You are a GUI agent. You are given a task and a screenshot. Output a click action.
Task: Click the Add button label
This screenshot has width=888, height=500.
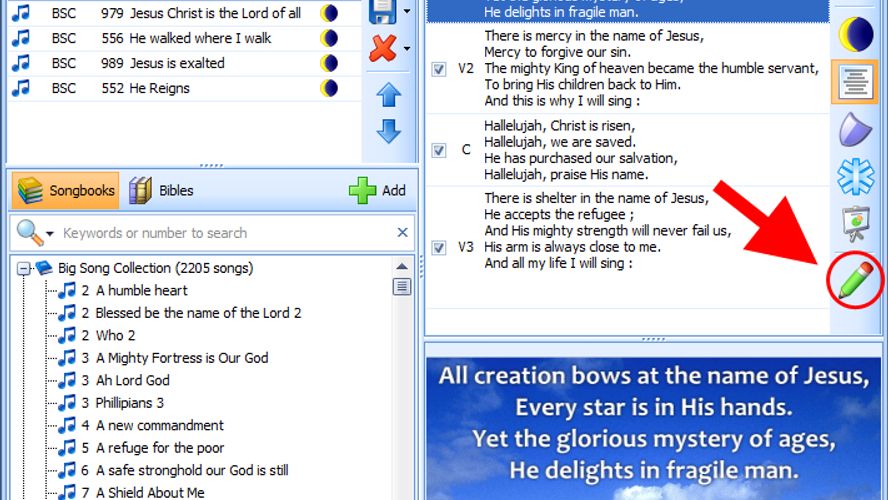click(394, 190)
